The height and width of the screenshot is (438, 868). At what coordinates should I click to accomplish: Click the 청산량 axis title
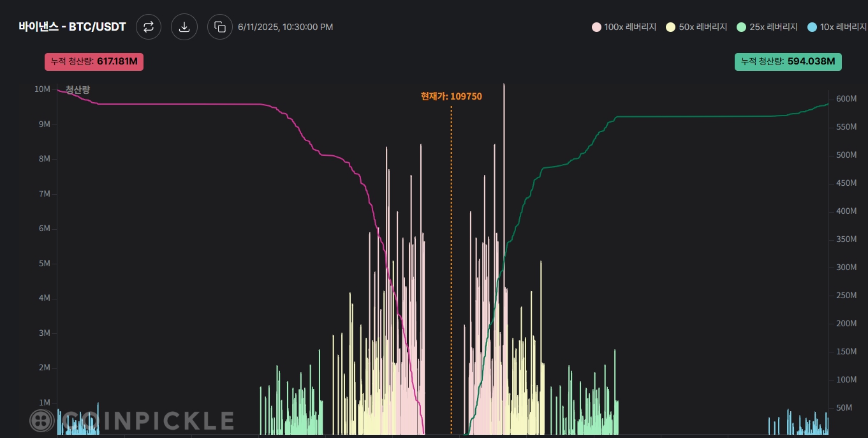78,90
